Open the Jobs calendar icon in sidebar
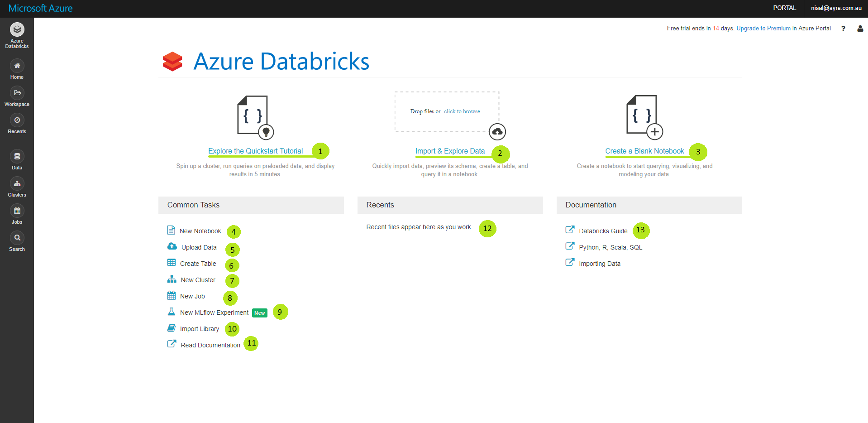This screenshot has height=423, width=868. pos(17,211)
